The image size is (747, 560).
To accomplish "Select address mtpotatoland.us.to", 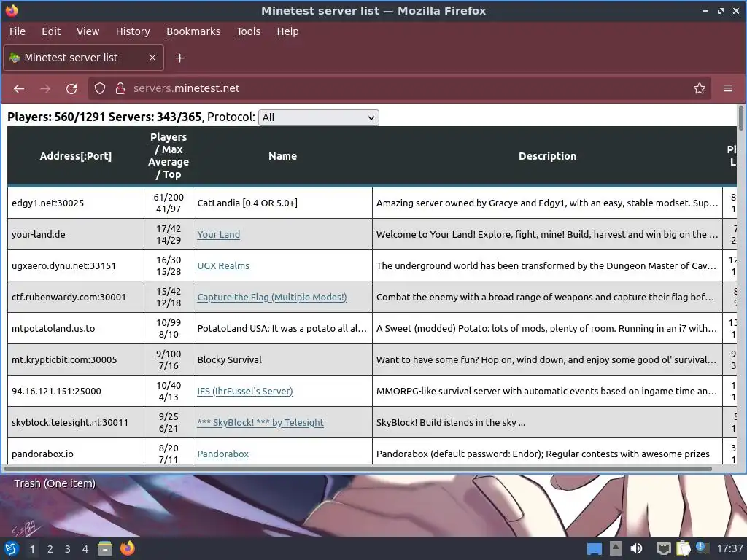I will (x=53, y=329).
